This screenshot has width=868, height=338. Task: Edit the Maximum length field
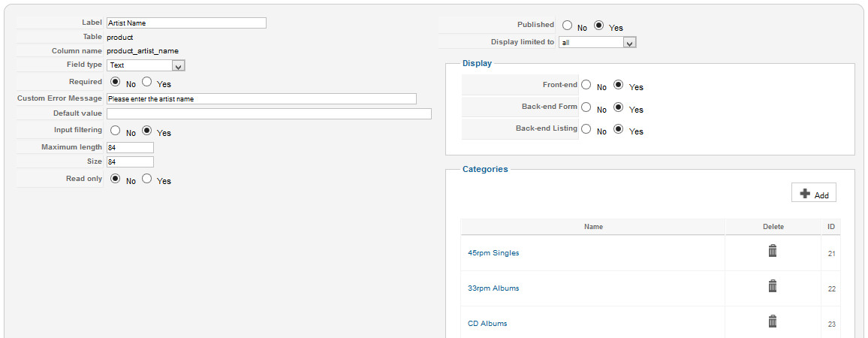click(x=130, y=147)
